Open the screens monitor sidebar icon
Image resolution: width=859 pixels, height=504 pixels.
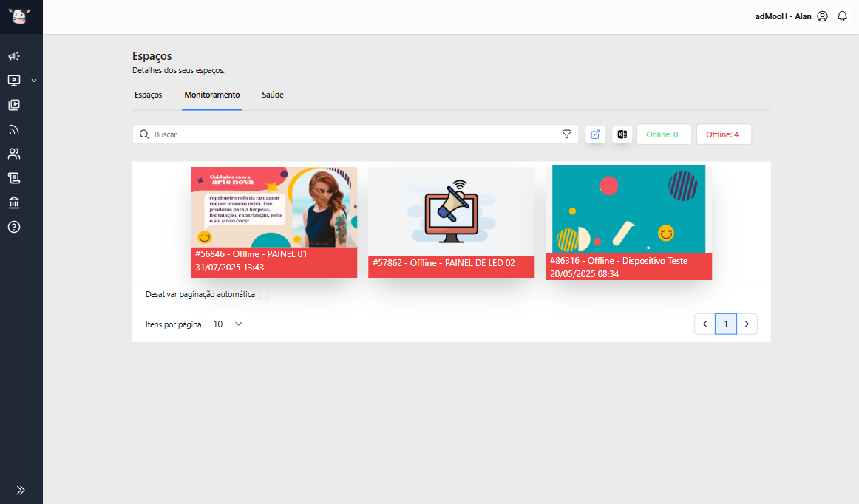(x=14, y=81)
